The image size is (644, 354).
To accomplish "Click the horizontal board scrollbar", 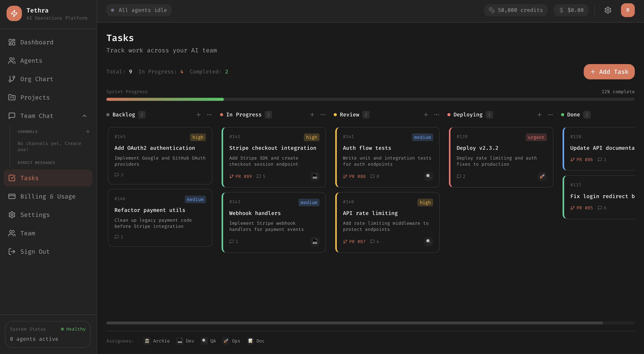I will click(354, 323).
